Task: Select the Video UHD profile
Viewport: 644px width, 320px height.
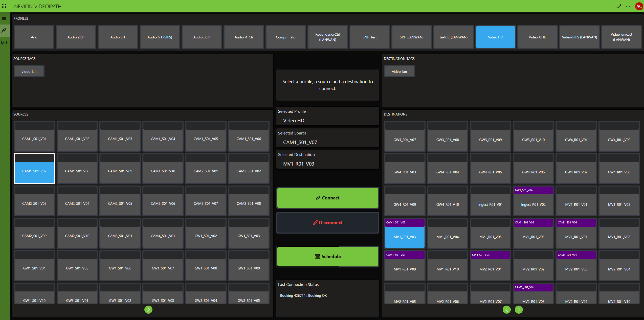Action: pyautogui.click(x=538, y=37)
